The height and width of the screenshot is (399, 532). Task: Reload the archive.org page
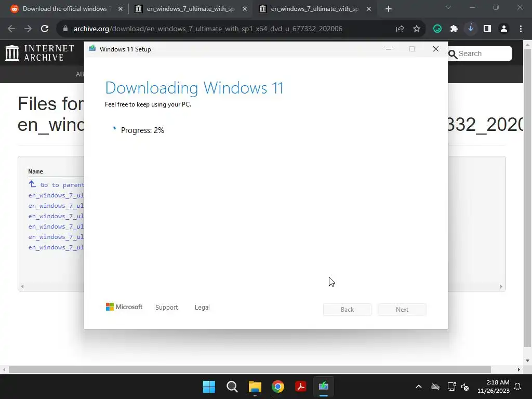click(x=45, y=29)
